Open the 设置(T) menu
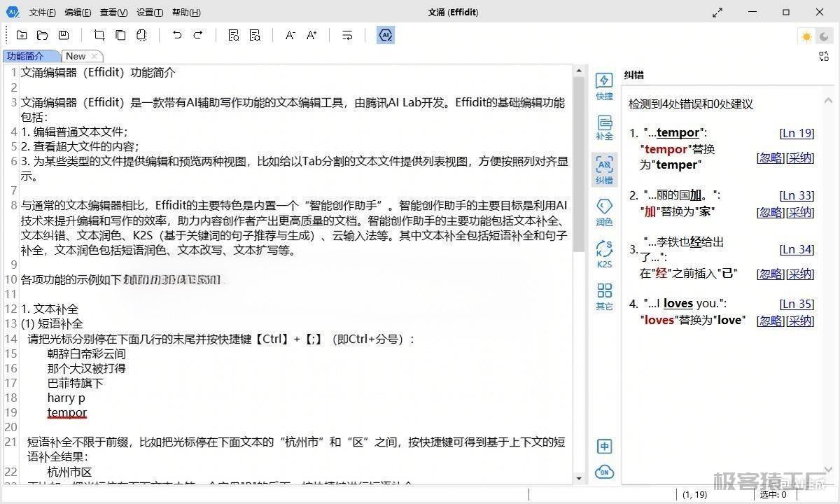 click(x=150, y=13)
